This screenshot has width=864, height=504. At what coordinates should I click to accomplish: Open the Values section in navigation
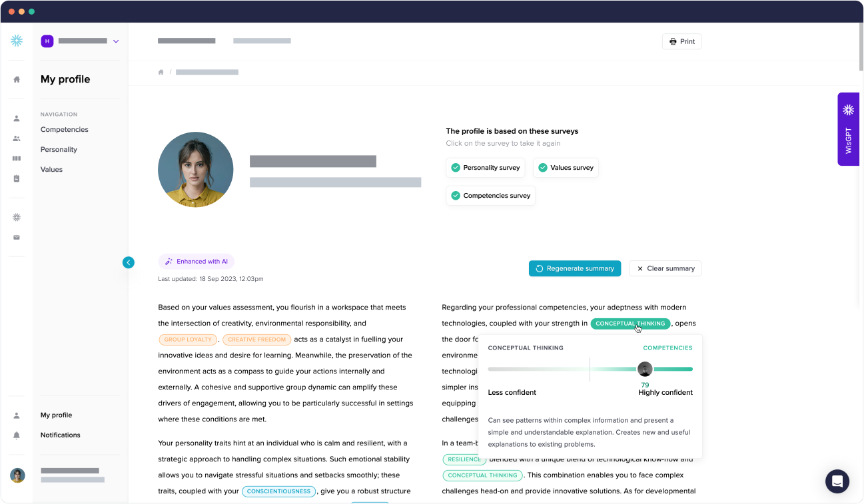(x=51, y=169)
